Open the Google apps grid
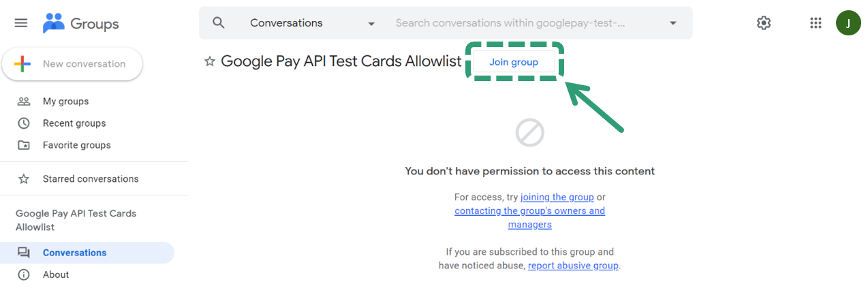868x301 pixels. click(816, 23)
